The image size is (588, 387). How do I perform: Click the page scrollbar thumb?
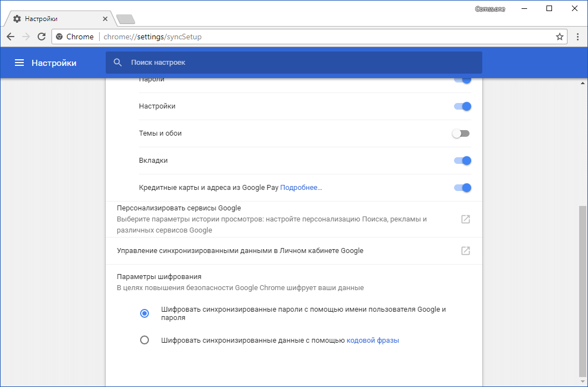click(582, 291)
